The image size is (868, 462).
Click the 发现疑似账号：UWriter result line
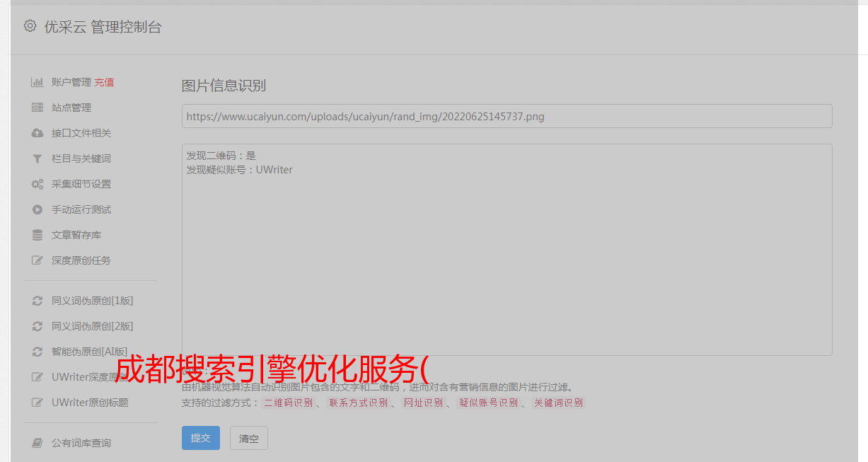239,170
